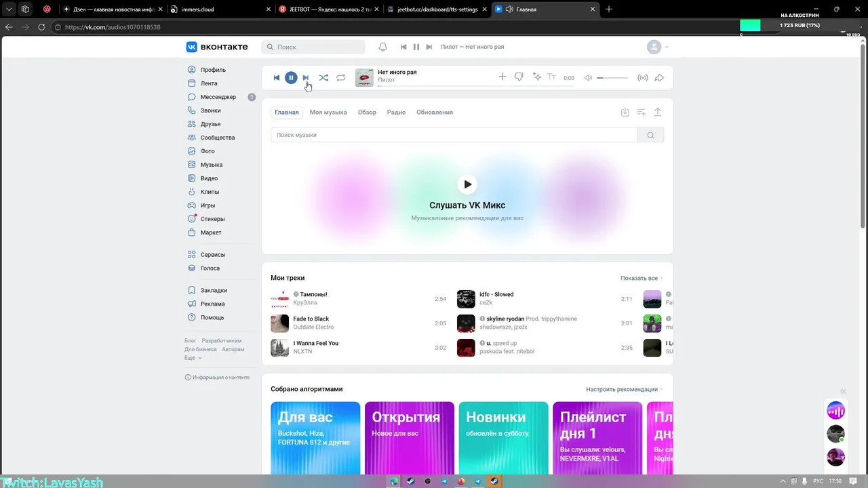Toggle broadcast music to status

click(643, 78)
